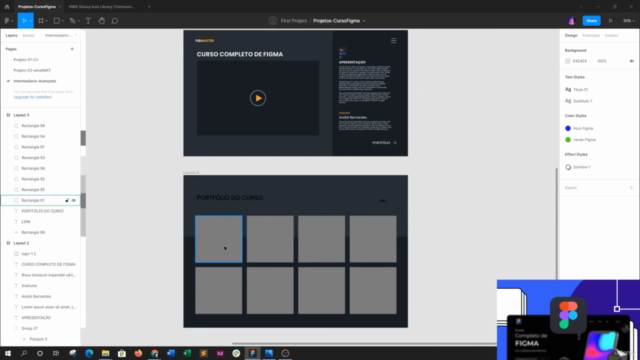Open the Projetos-CursoFigma file name dropdown
The image size is (640, 360).
364,21
